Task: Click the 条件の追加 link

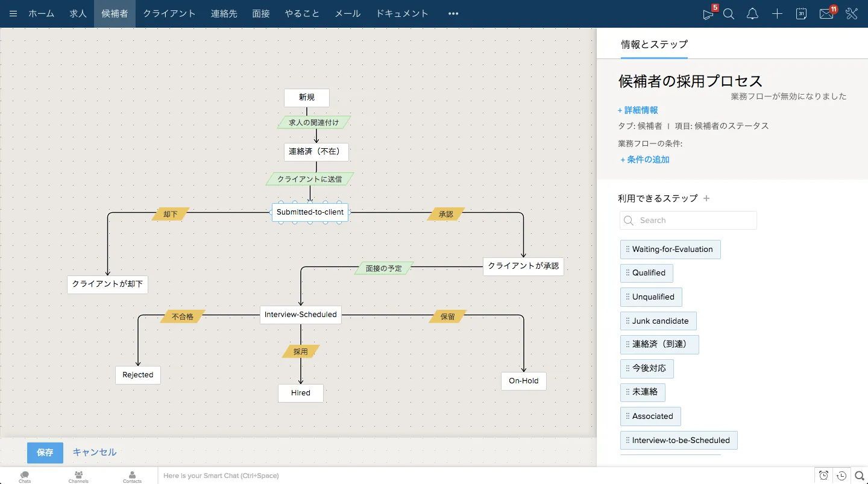Action: click(645, 160)
